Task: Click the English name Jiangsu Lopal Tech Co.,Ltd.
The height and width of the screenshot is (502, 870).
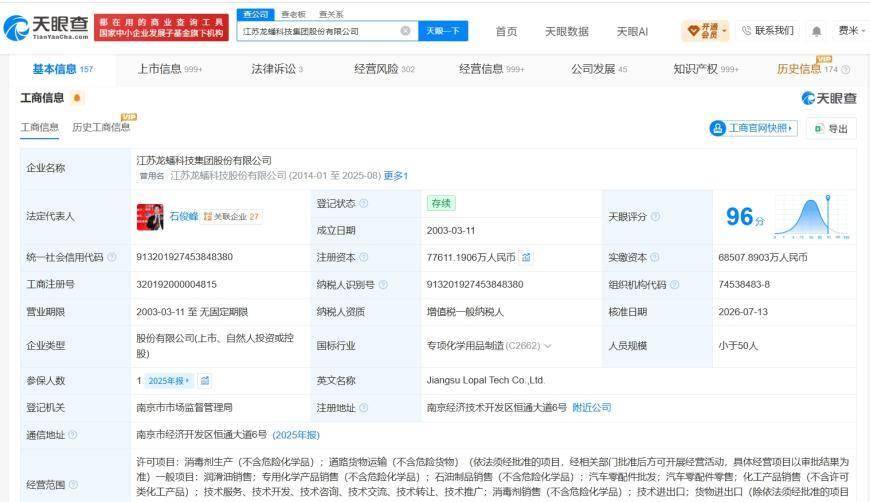Action: point(485,381)
